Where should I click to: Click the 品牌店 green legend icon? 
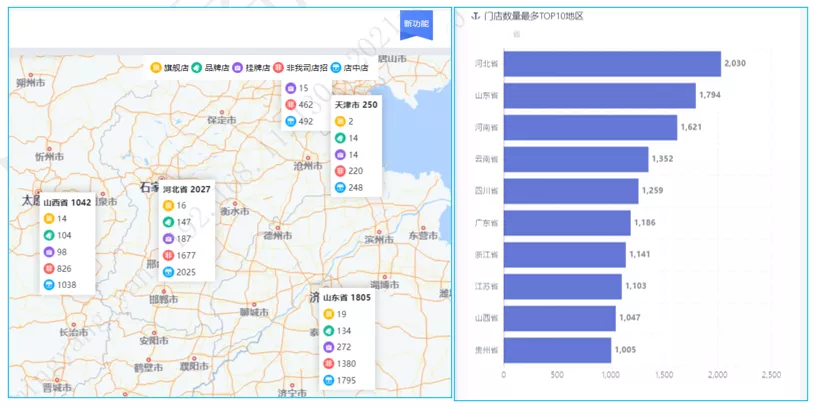click(x=197, y=67)
